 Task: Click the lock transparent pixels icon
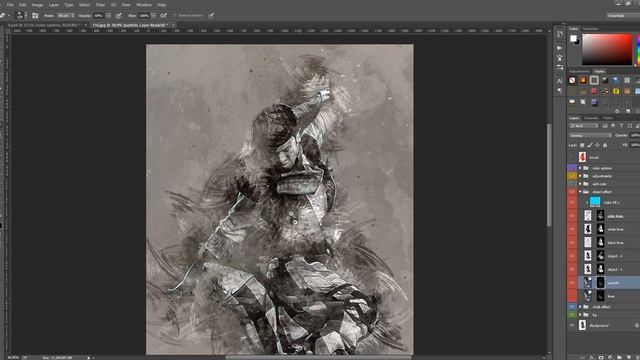pos(582,145)
